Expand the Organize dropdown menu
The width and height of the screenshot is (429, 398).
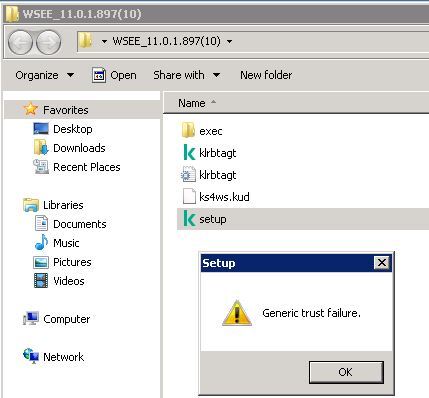tap(45, 75)
